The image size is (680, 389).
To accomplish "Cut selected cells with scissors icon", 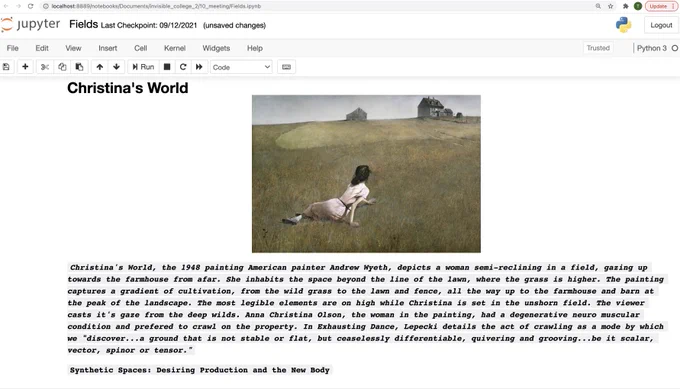I will 45,67.
